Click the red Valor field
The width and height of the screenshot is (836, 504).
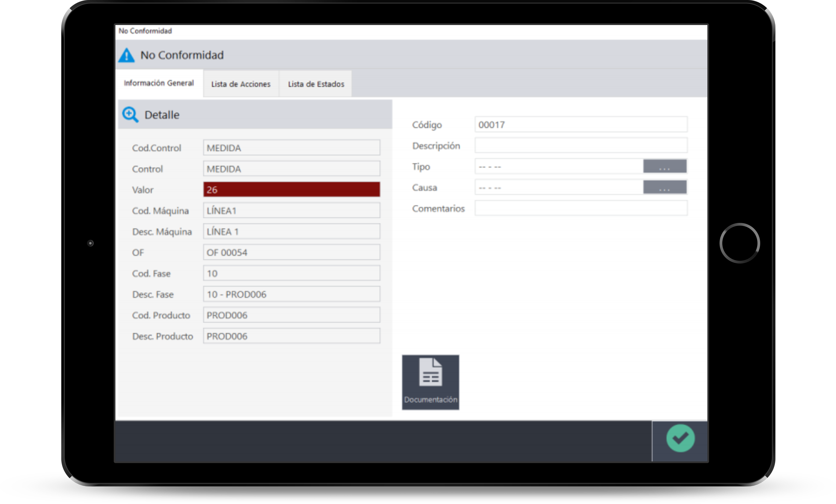point(291,190)
